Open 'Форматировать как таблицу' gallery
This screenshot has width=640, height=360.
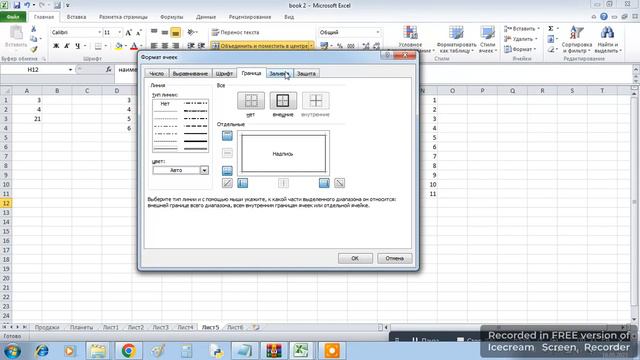456,39
